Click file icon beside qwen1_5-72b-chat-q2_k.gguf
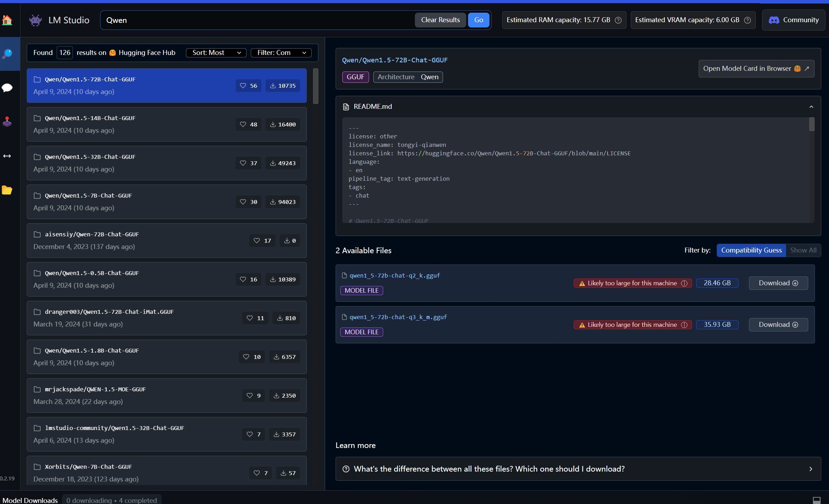This screenshot has width=829, height=504. (x=344, y=275)
